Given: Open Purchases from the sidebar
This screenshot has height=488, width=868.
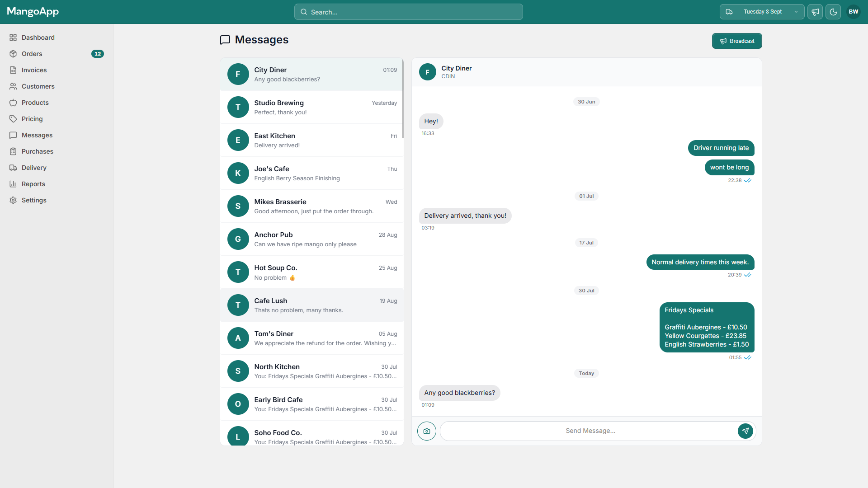Looking at the screenshot, I should (x=57, y=151).
